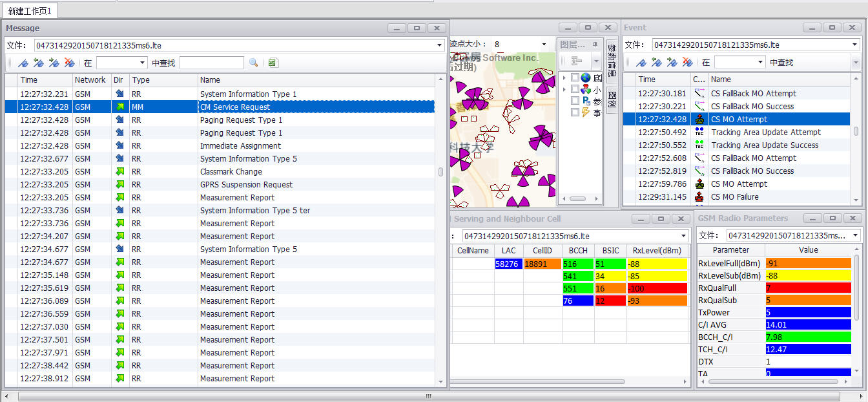Click the find text input in Message toolbar
Screen dimensions: 868x402
tap(212, 63)
